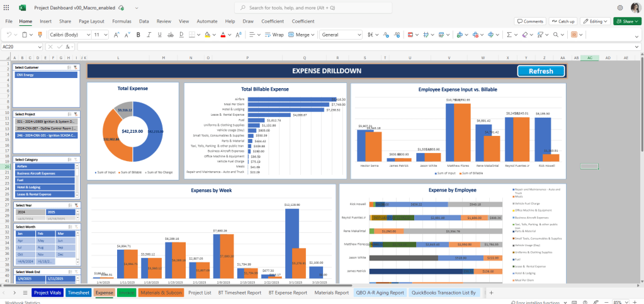
Task: Toggle multi-select on the Select Customer slicer
Action: (69, 67)
